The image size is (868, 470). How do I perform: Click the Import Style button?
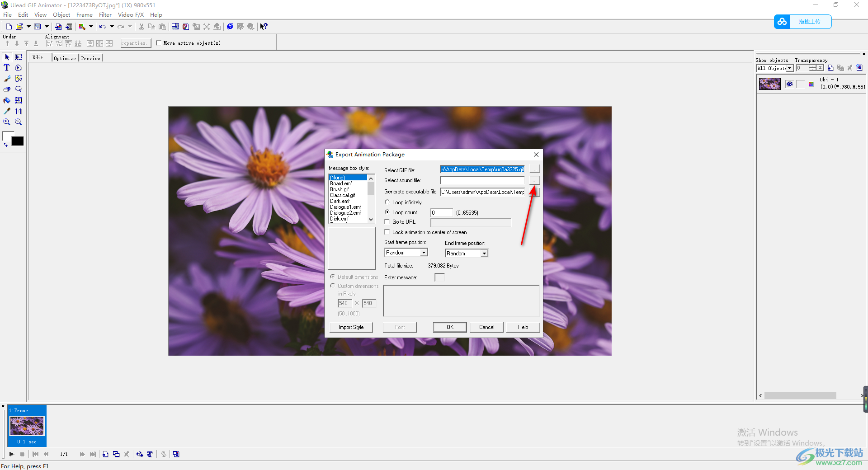pos(351,327)
